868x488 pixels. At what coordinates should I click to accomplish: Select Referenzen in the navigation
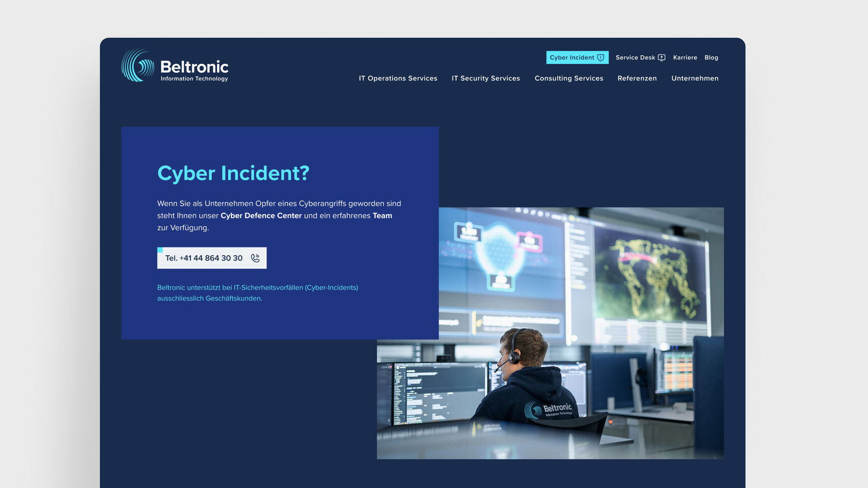point(637,78)
